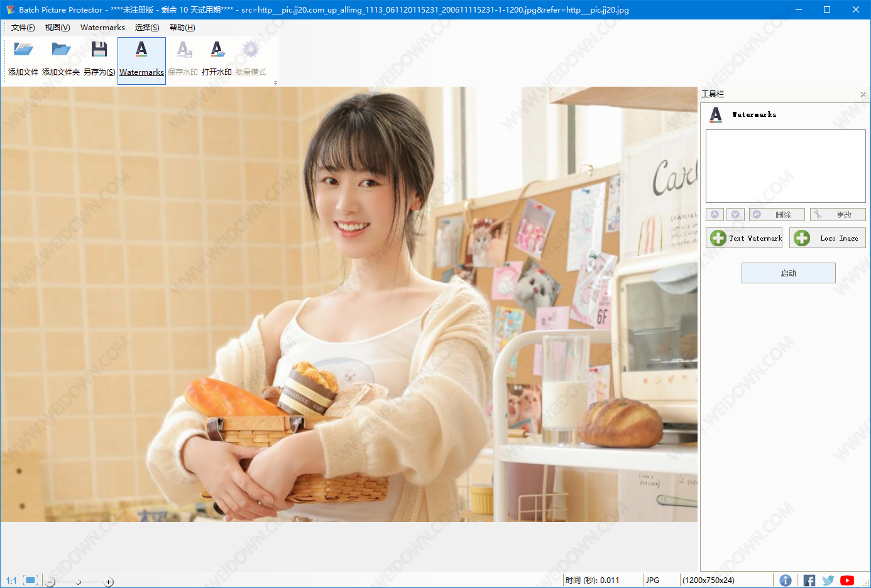Image resolution: width=871 pixels, height=588 pixels.
Task: Open the YouTube link icon
Action: coord(847,580)
